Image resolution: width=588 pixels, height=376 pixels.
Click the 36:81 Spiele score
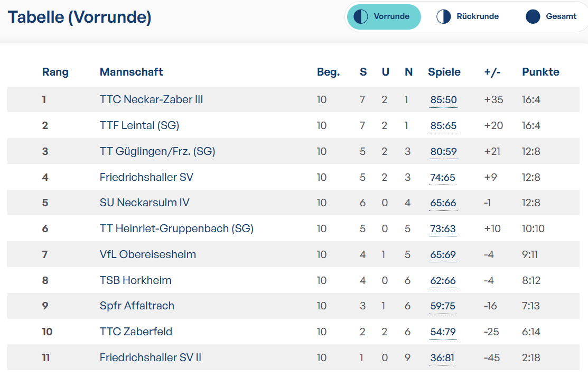(442, 358)
